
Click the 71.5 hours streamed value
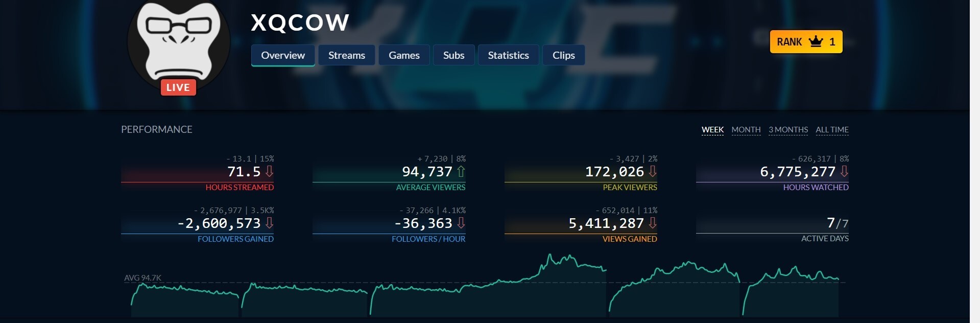coord(244,172)
